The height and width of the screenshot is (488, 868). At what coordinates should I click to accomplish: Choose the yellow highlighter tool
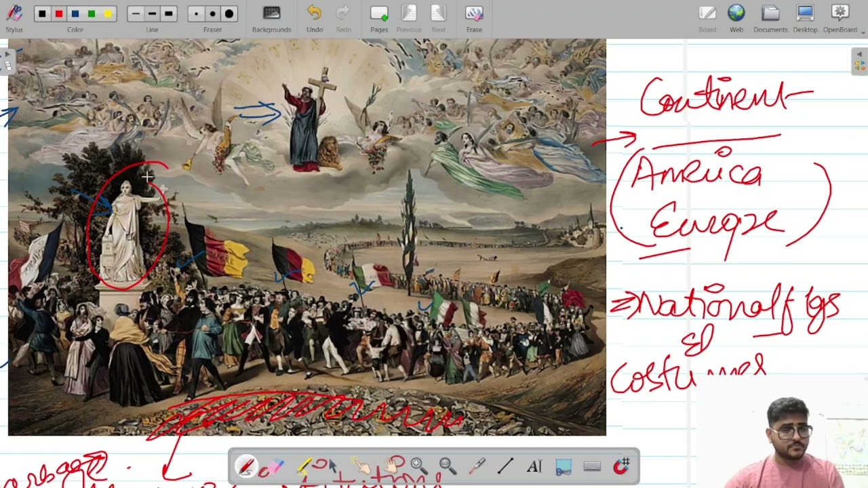[303, 466]
